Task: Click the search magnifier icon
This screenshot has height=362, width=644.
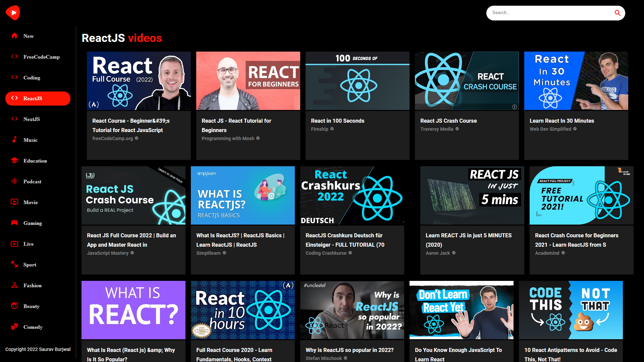Action: tap(618, 13)
